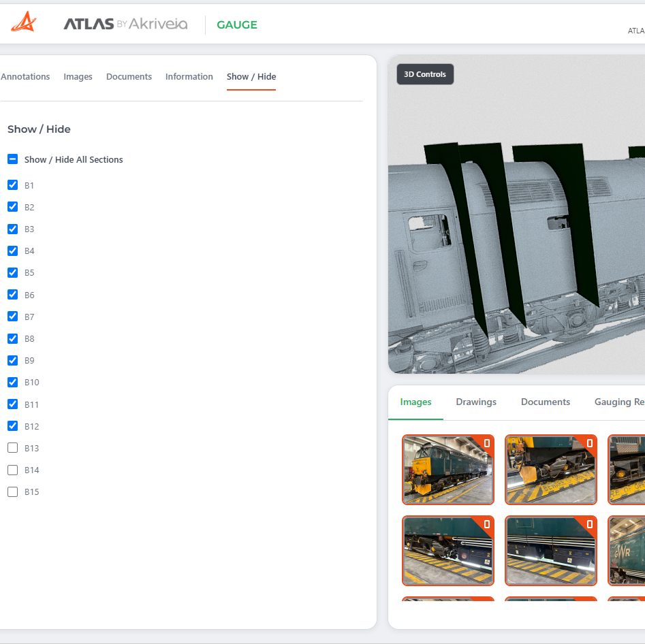The width and height of the screenshot is (645, 644).
Task: Open the locomotive front view thumbnail
Action: pos(448,470)
